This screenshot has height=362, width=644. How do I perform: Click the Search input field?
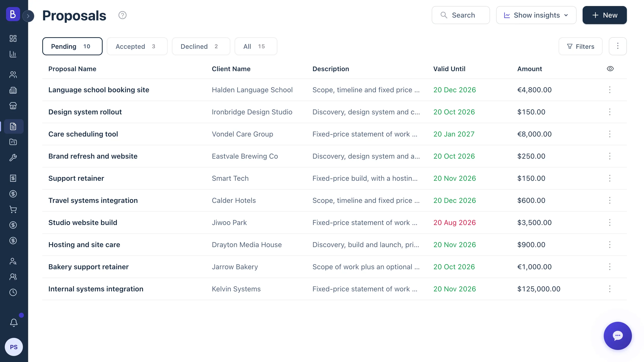(461, 15)
